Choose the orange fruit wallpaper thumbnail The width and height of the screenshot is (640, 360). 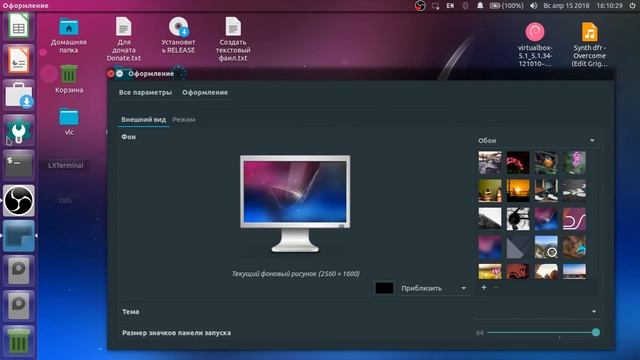coord(546,162)
